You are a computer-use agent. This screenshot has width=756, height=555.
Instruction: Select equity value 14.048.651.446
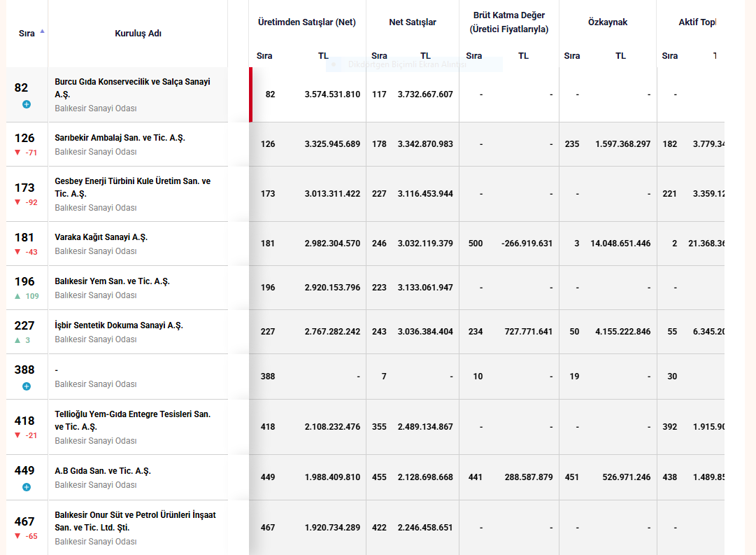620,244
